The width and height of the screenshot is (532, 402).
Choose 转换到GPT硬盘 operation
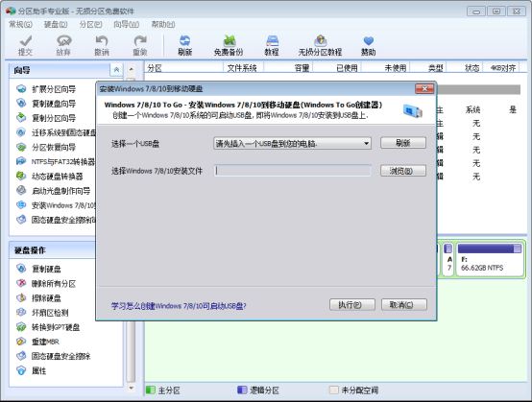(x=56, y=327)
